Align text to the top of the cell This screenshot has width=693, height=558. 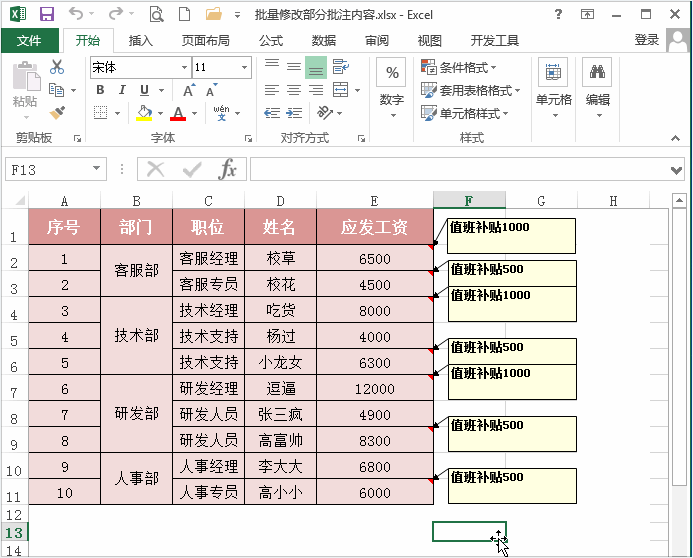[272, 67]
